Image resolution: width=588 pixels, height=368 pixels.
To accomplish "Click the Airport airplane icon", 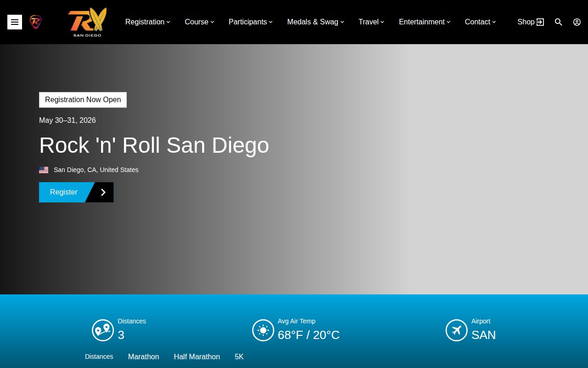I will [457, 330].
